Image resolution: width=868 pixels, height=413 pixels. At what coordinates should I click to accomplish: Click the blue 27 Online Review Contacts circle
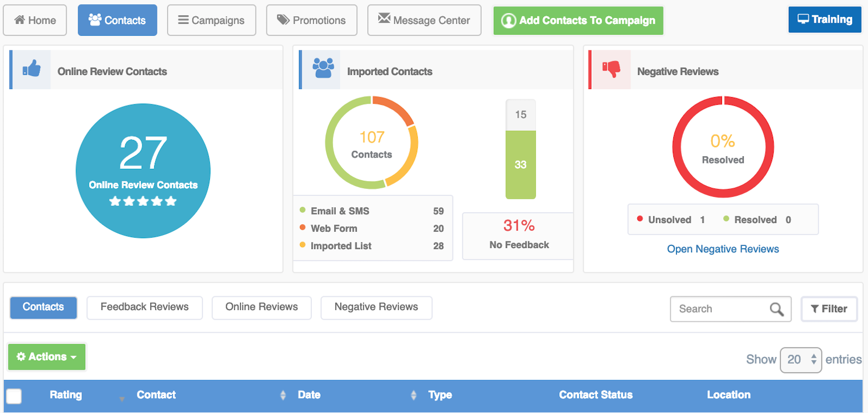pyautogui.click(x=143, y=170)
